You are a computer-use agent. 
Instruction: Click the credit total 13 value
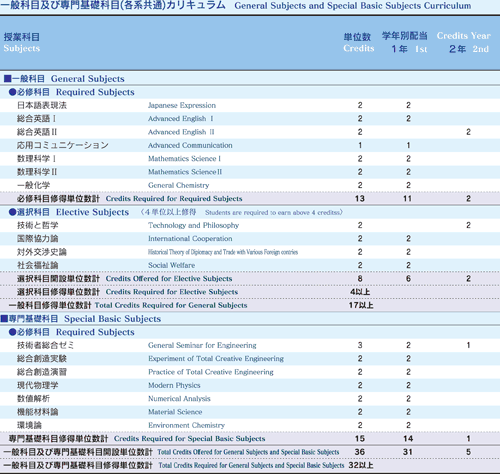[x=360, y=199]
